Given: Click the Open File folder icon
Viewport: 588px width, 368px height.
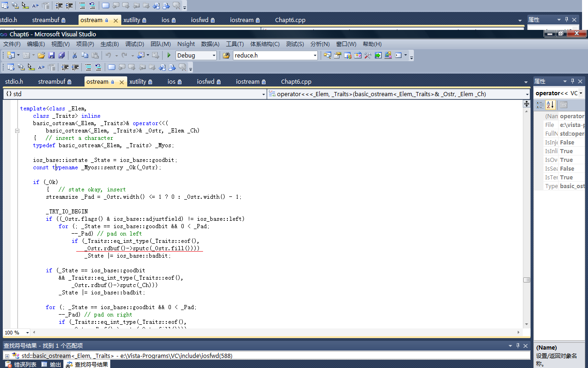Looking at the screenshot, I should [41, 55].
